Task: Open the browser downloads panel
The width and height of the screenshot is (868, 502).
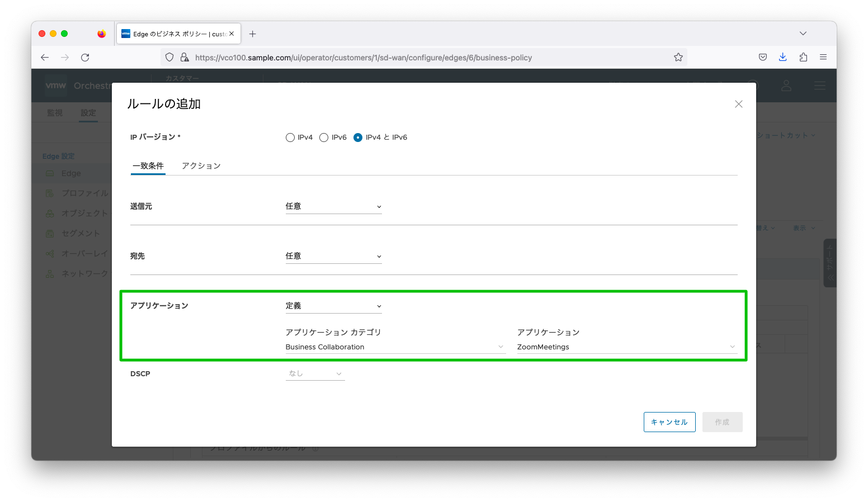Action: [x=783, y=58]
